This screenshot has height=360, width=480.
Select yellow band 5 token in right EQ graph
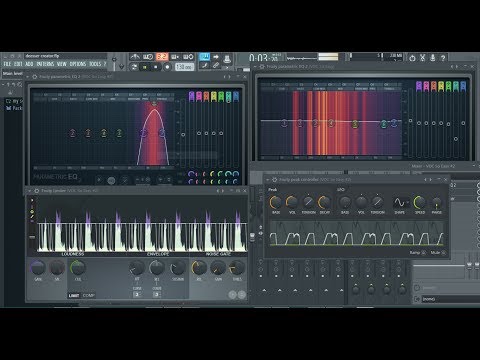coord(355,124)
